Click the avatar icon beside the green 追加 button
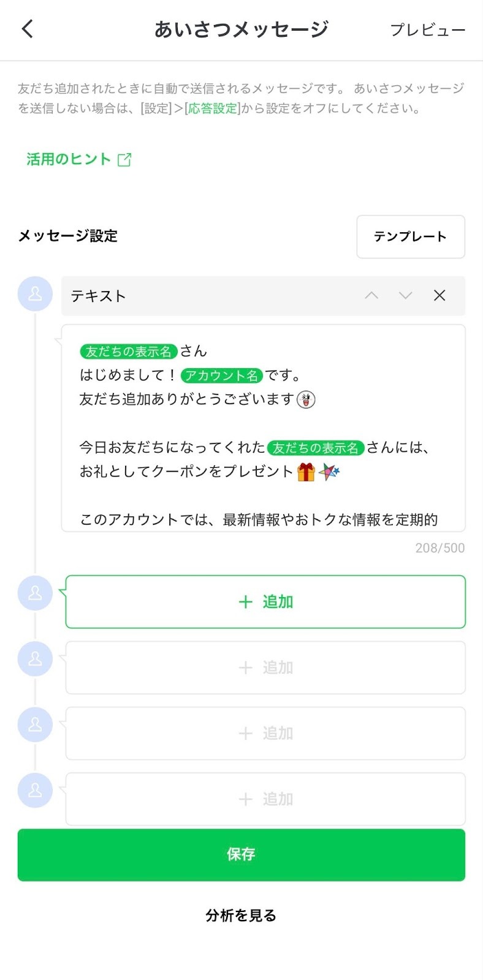Screen dimensions: 483x980 click(35, 593)
